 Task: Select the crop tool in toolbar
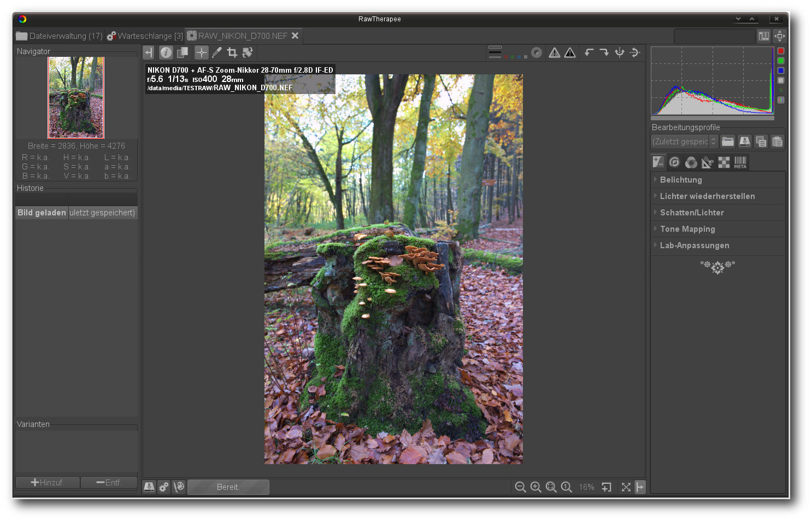(x=232, y=52)
